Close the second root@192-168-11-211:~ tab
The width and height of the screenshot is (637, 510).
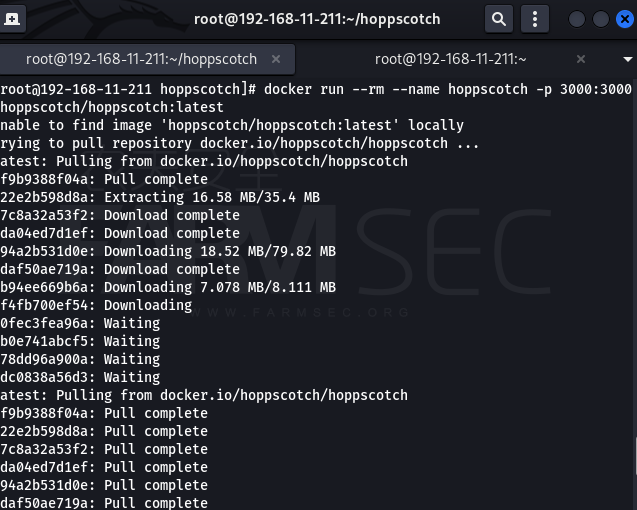point(581,59)
